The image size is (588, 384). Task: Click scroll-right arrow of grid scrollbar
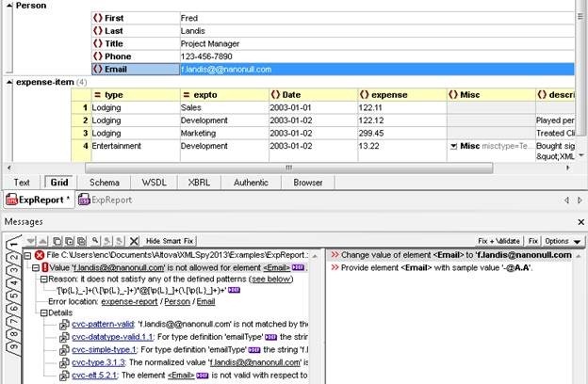tap(568, 168)
